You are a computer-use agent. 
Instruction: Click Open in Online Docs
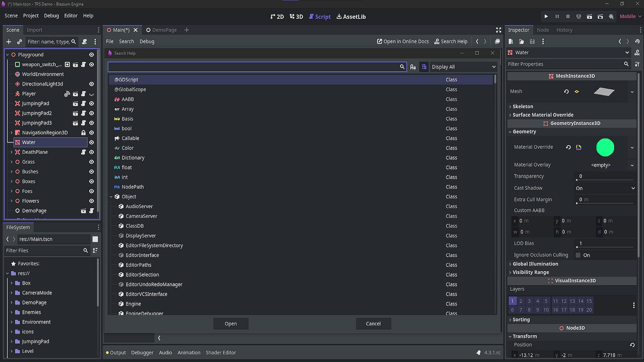pos(403,42)
